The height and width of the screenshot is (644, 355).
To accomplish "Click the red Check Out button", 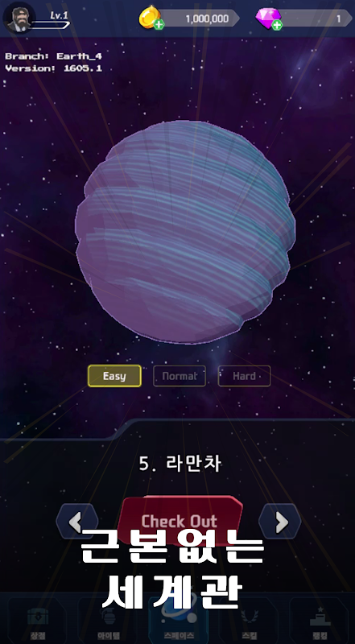I will tap(180, 520).
